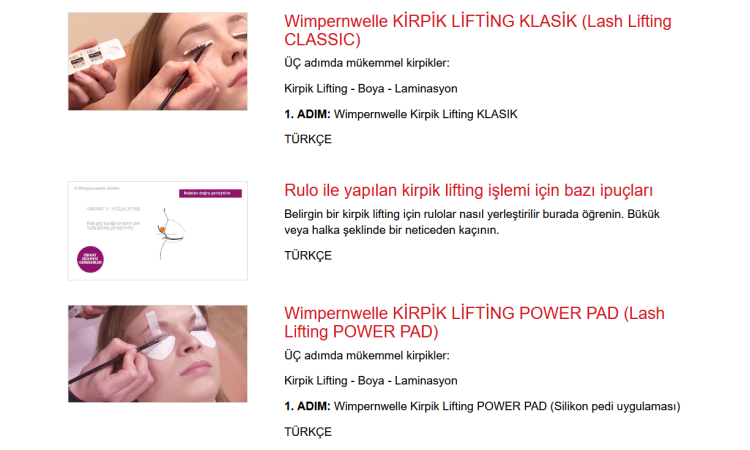750x450 pixels.
Task: Open the Lash Lifting CLASSIC video thumbnail
Action: [x=157, y=61]
